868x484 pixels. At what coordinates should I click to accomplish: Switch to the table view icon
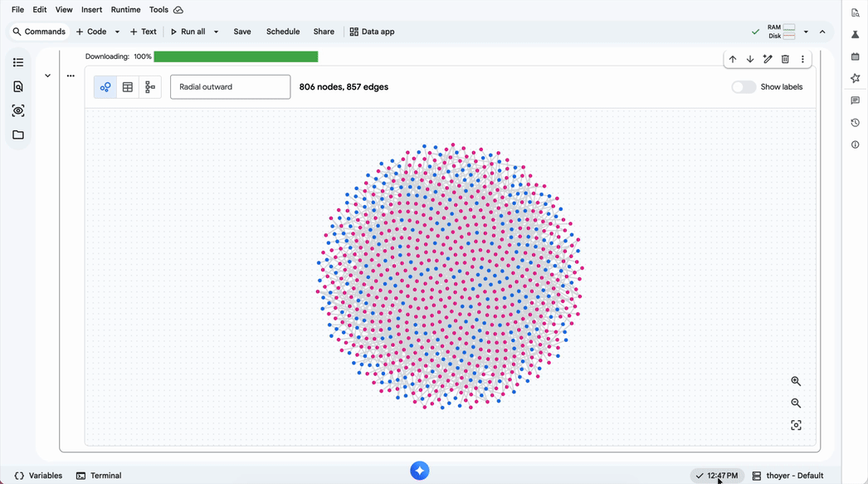[128, 87]
